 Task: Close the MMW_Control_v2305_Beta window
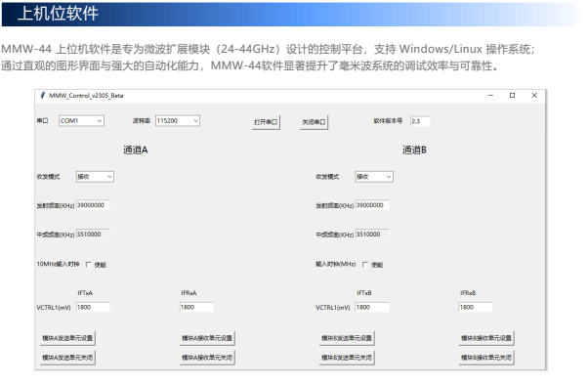[534, 96]
